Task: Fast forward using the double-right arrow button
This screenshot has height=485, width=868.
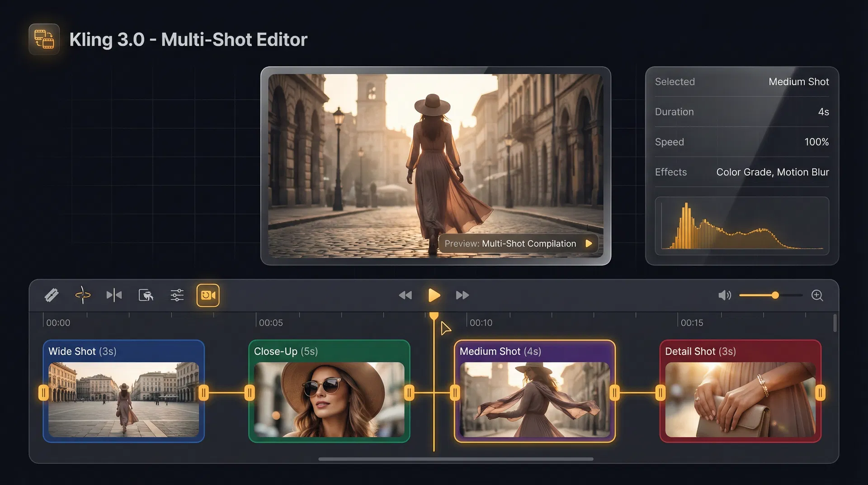Action: (462, 295)
